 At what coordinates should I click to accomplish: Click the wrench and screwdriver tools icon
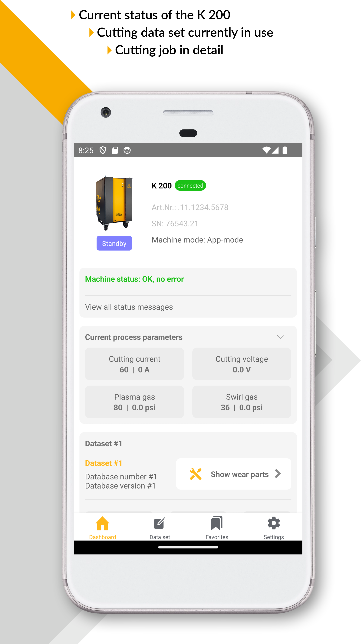point(195,474)
